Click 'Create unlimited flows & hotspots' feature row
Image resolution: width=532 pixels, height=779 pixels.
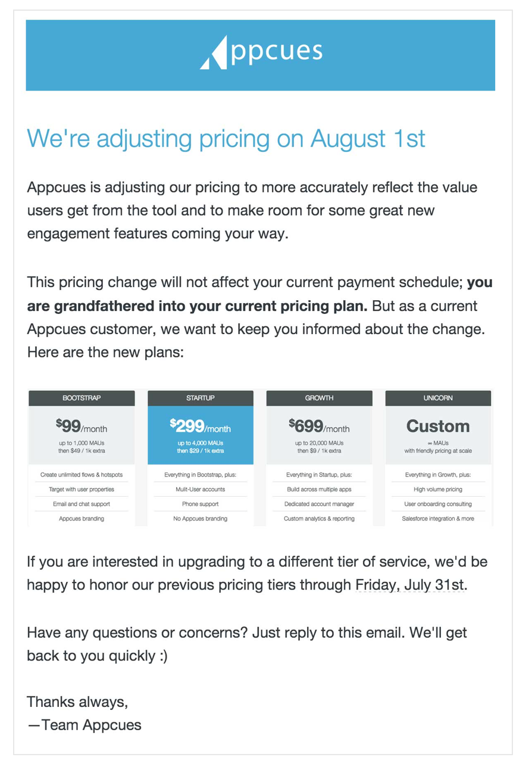[x=82, y=475]
